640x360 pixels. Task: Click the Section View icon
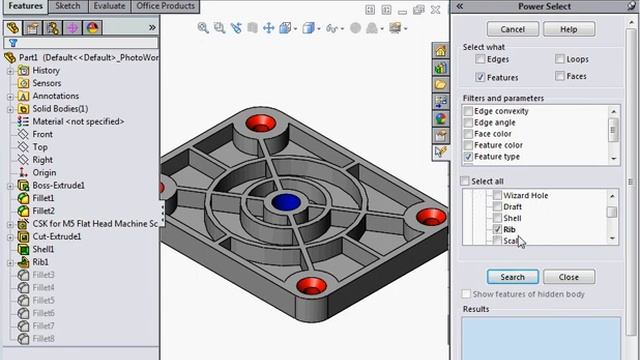[x=252, y=28]
